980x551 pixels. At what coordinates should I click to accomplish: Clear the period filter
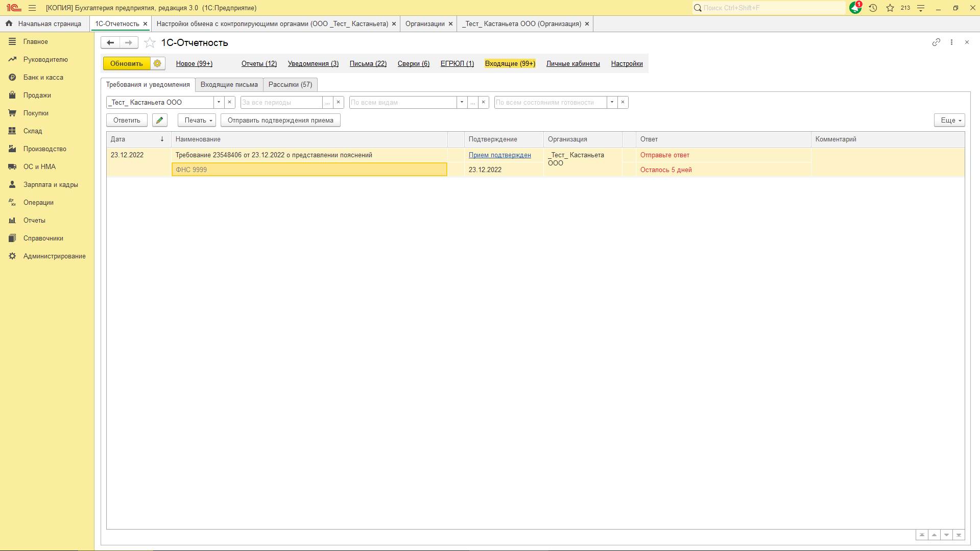coord(339,102)
